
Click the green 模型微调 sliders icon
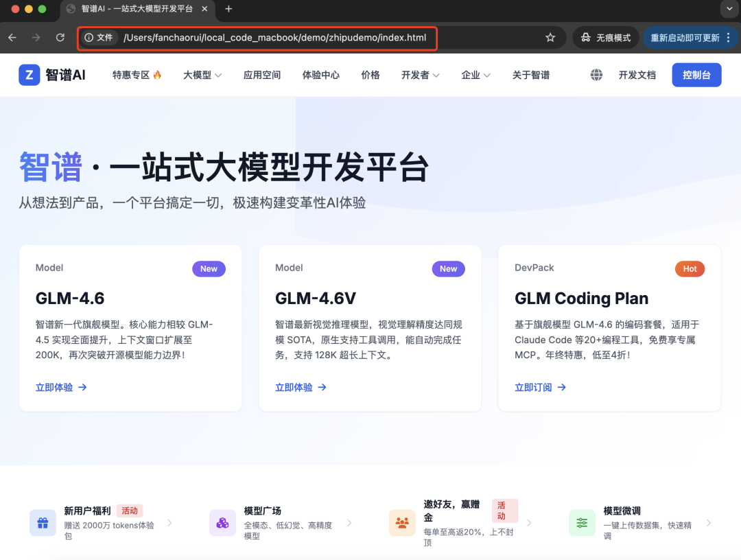pyautogui.click(x=582, y=522)
